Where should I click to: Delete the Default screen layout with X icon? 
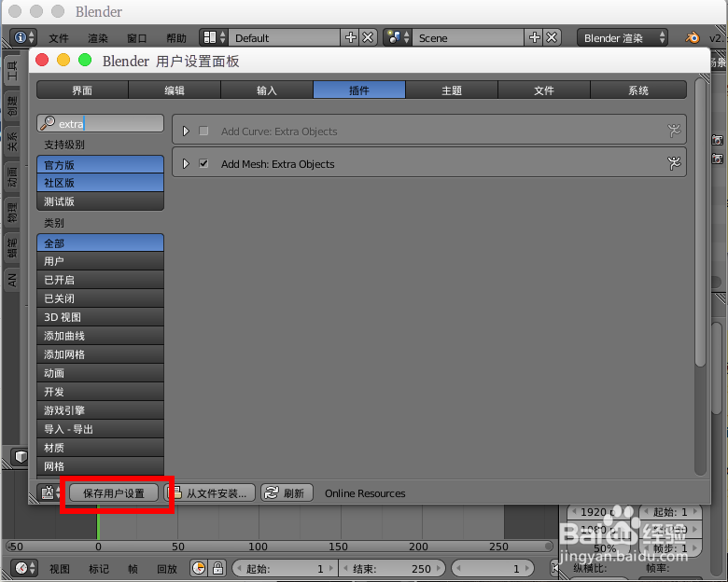tap(368, 37)
